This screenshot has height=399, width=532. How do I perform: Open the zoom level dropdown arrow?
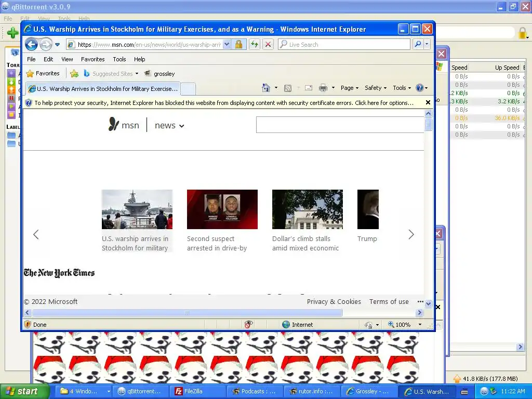[x=420, y=325]
